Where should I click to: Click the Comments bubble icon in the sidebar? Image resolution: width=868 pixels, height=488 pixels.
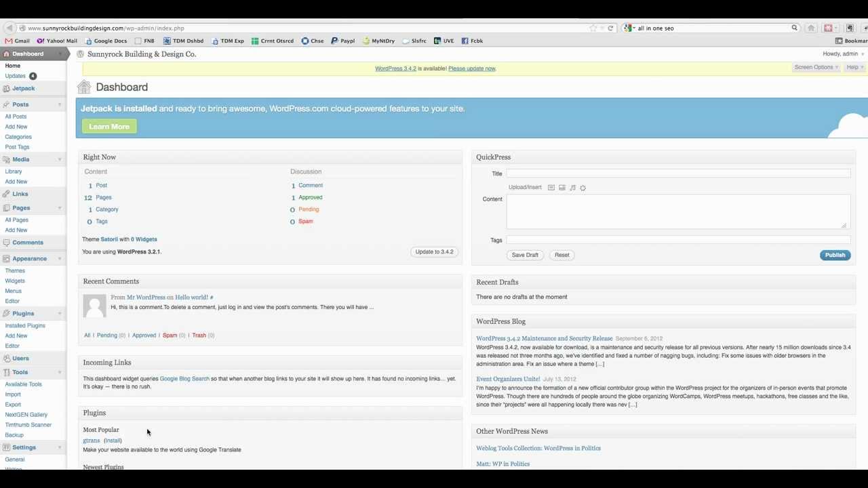pyautogui.click(x=6, y=243)
